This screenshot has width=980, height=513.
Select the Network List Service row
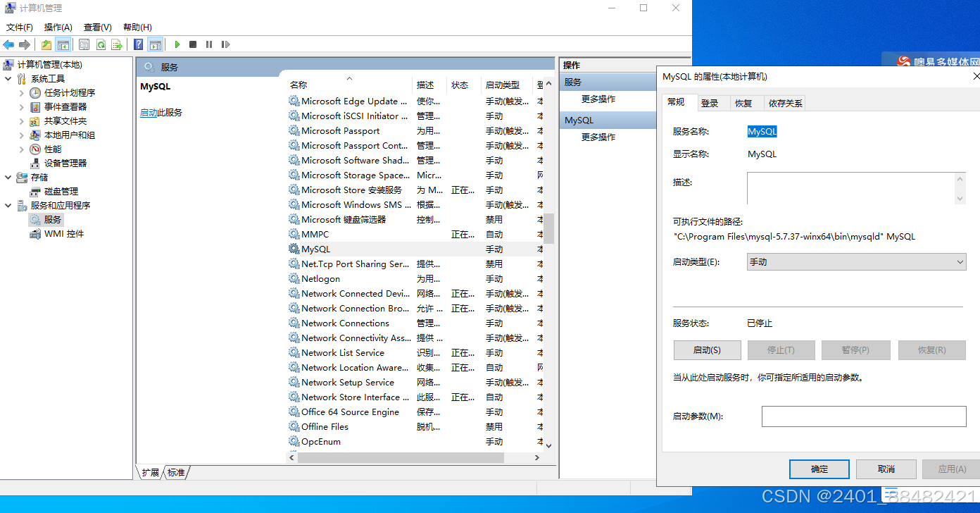pos(415,353)
